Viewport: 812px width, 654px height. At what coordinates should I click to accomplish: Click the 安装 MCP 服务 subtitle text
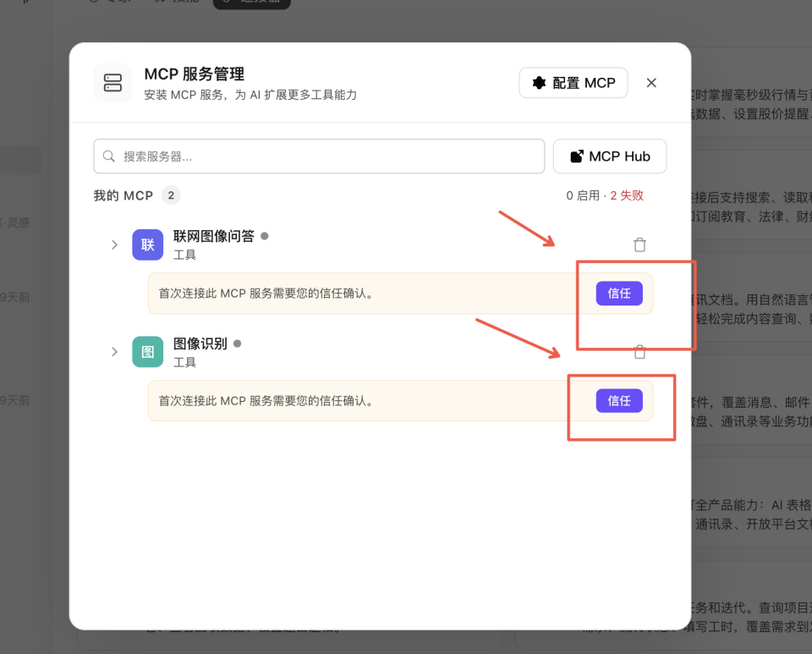coord(250,95)
